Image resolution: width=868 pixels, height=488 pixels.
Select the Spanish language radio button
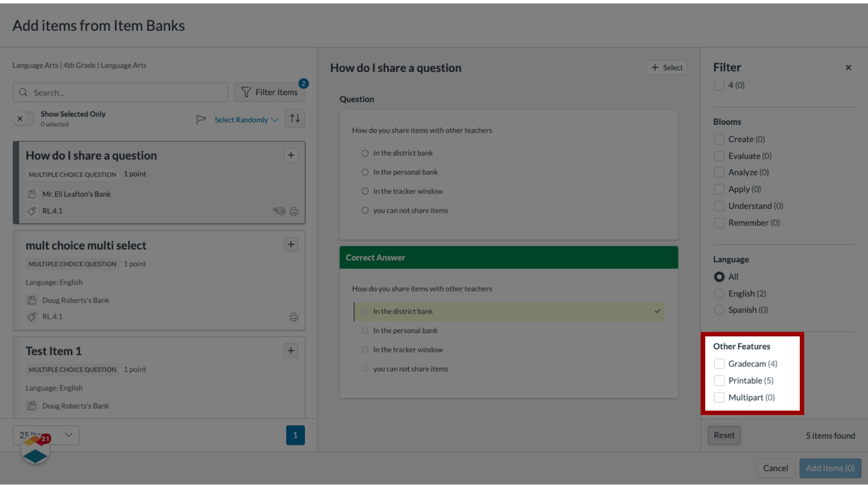click(719, 310)
